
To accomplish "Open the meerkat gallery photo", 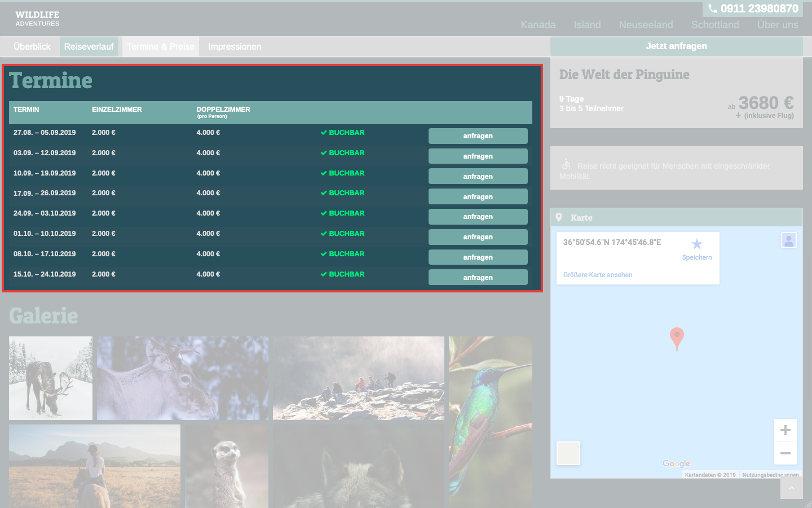I will tap(227, 466).
